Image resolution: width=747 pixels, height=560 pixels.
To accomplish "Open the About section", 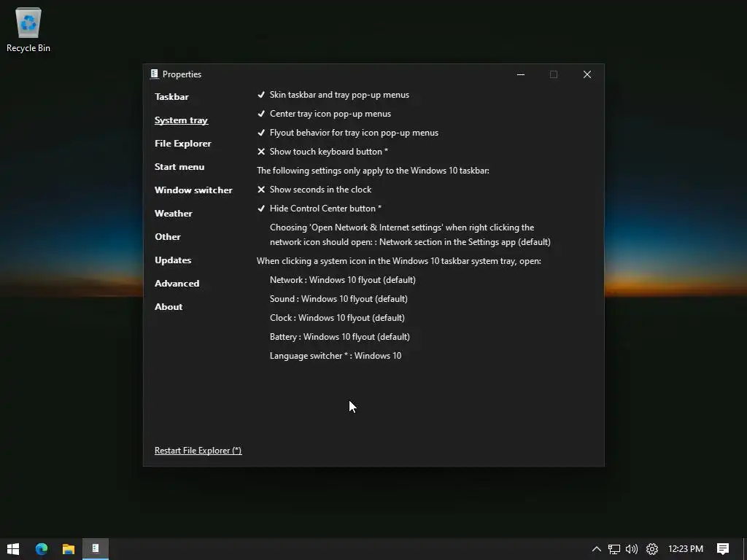I will [169, 307].
